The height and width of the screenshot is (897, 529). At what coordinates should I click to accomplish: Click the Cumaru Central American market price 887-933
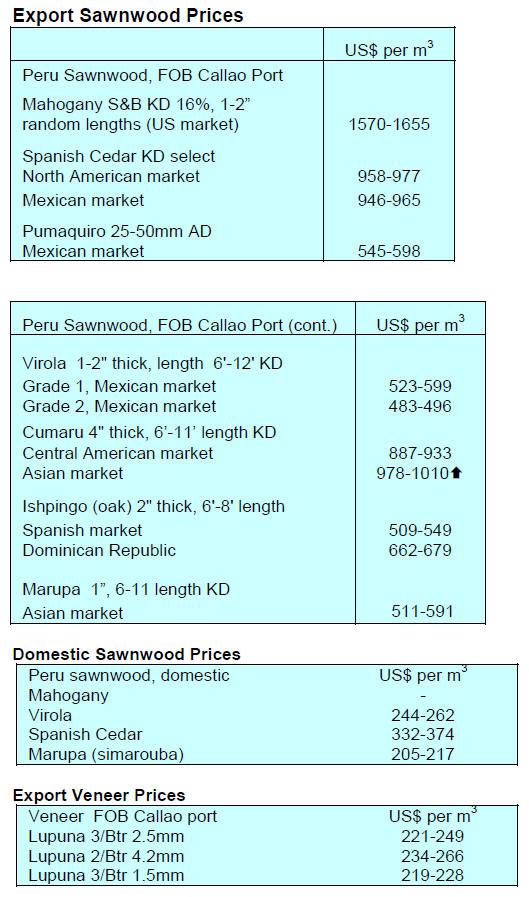click(x=420, y=453)
